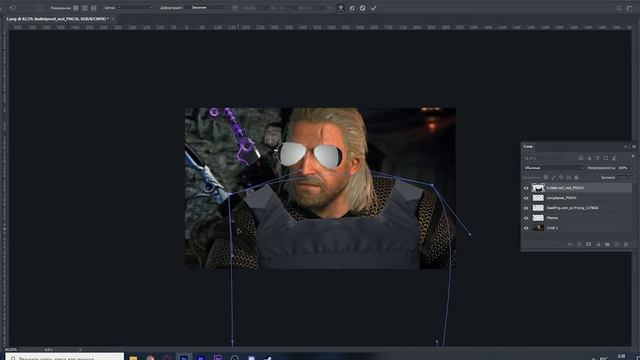Delete layer trash icon

click(626, 244)
